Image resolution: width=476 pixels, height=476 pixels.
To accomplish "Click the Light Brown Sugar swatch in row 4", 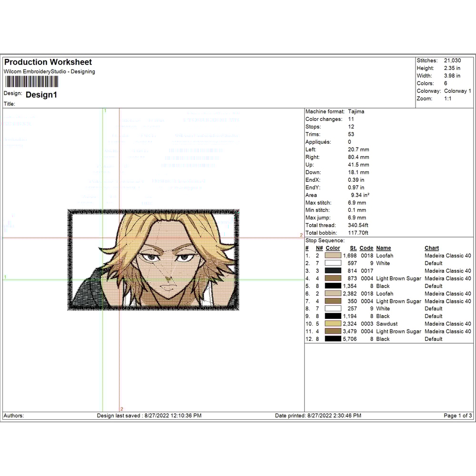I will 333,278.
